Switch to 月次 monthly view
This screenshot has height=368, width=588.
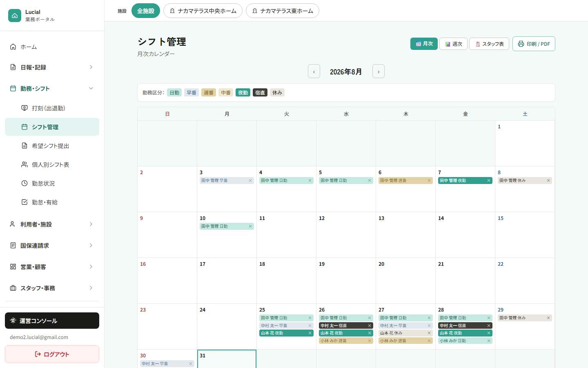click(424, 44)
